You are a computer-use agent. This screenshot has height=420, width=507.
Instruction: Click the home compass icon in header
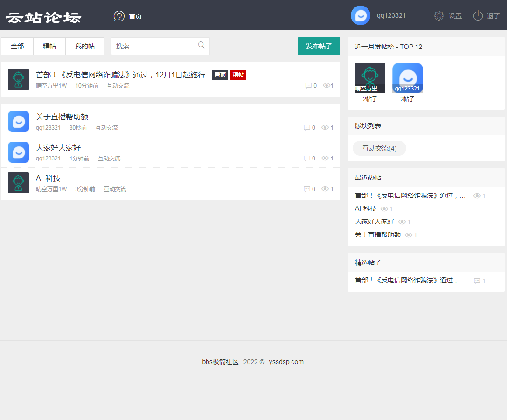(x=119, y=16)
